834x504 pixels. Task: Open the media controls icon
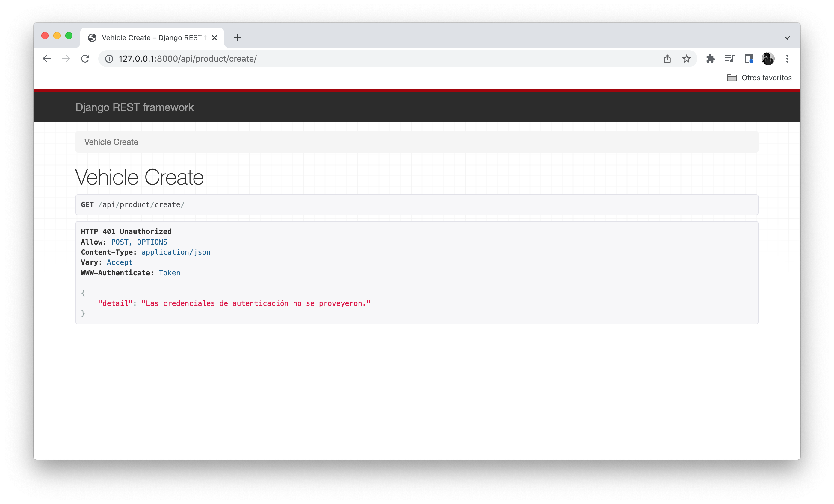[730, 59]
